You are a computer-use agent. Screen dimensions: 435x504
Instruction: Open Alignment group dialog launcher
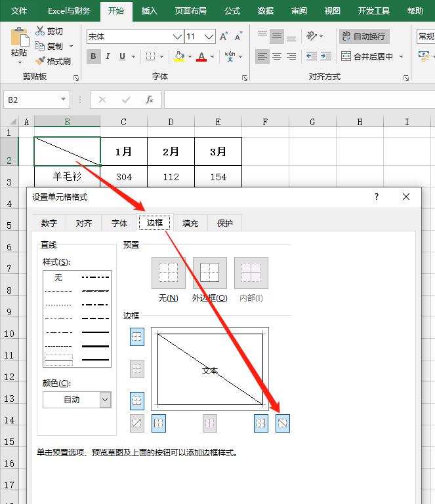tap(406, 78)
